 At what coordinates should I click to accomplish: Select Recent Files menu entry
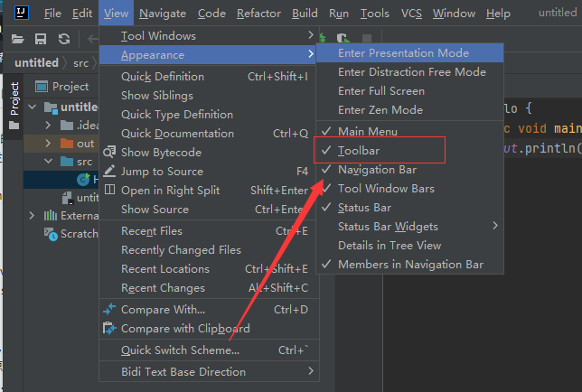(210, 230)
